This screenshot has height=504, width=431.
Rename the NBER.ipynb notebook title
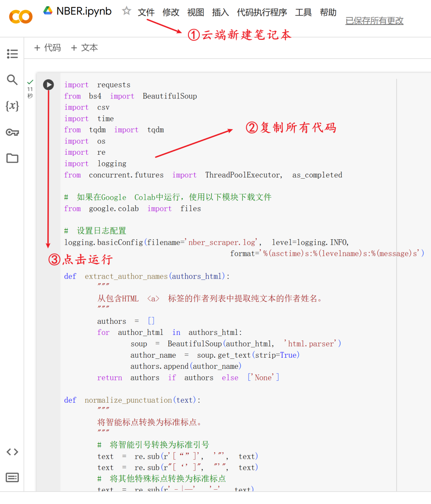[84, 11]
